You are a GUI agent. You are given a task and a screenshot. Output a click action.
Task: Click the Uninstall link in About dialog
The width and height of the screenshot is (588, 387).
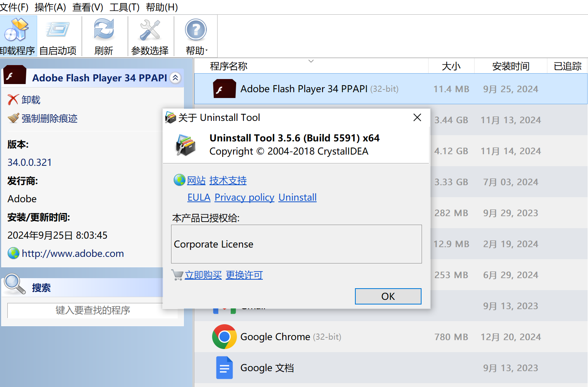point(298,198)
